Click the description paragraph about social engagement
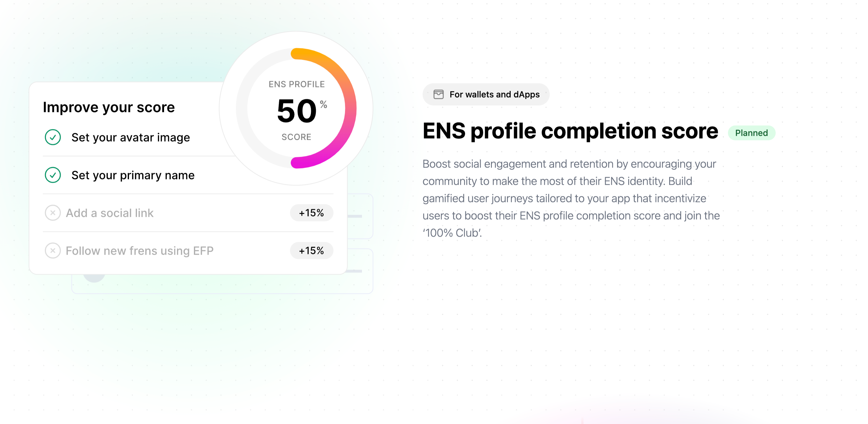 [x=571, y=198]
